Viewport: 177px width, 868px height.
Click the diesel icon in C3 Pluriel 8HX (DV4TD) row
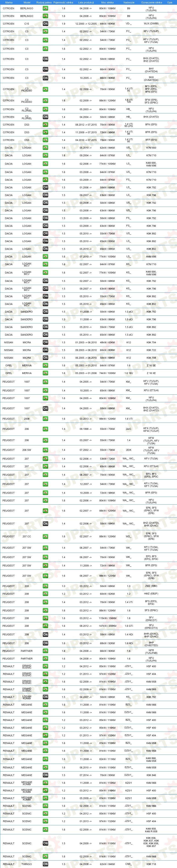[45, 117]
